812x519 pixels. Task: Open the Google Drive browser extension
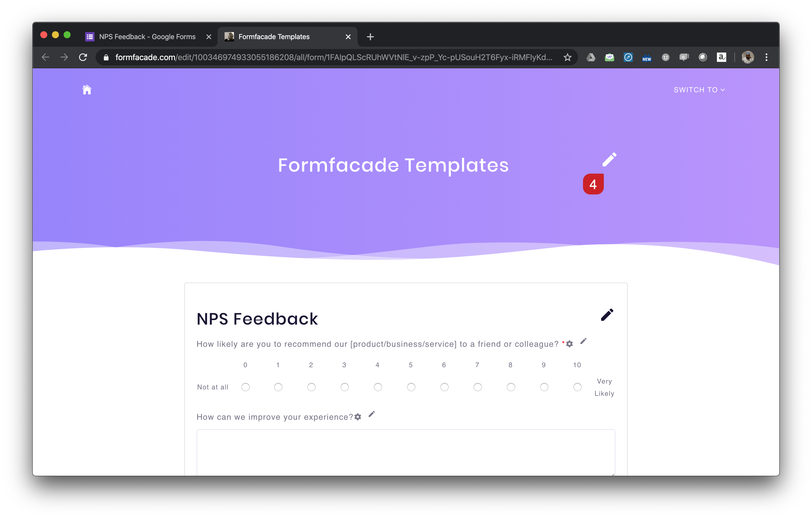point(591,58)
